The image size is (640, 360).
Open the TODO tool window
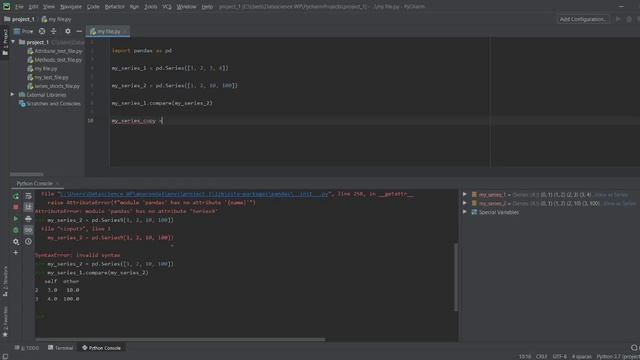(x=27, y=348)
